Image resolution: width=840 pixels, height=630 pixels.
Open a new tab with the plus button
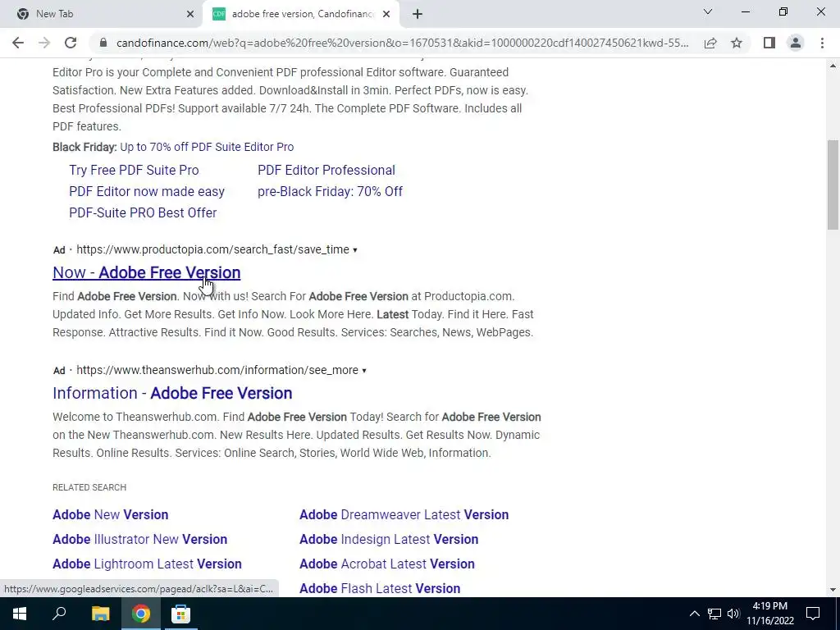[x=418, y=14]
